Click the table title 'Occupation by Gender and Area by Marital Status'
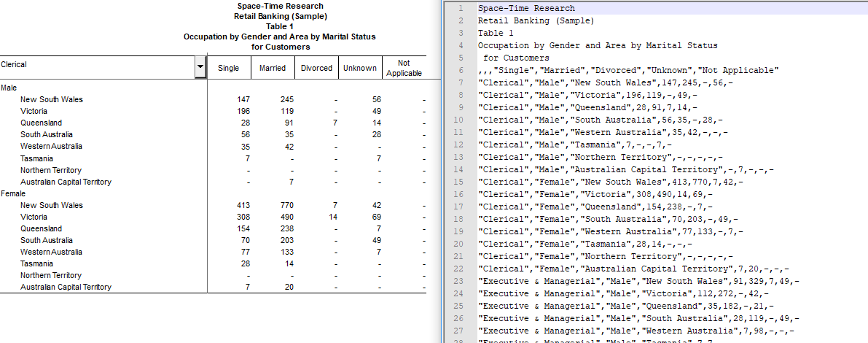This screenshot has width=868, height=343. click(280, 36)
